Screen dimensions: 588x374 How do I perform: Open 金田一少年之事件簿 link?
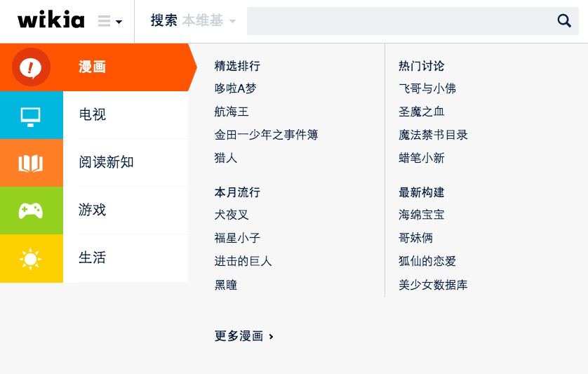coord(266,135)
